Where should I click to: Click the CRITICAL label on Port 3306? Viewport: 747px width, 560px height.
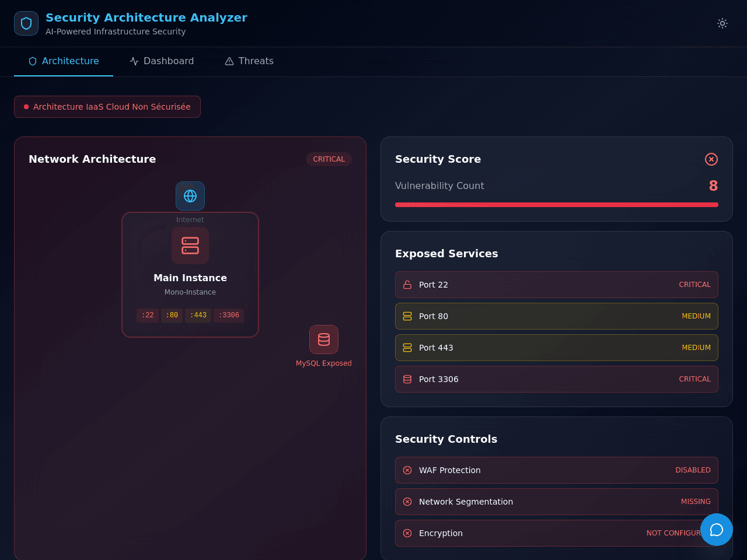click(x=694, y=379)
